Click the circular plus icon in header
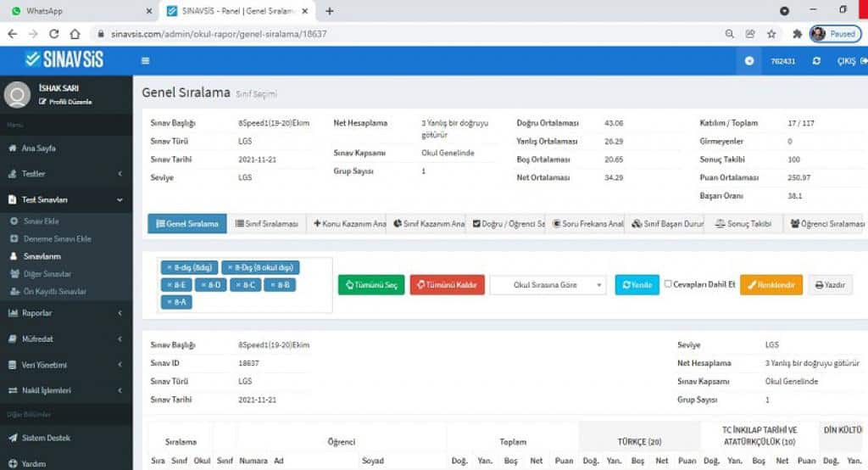 click(x=748, y=61)
